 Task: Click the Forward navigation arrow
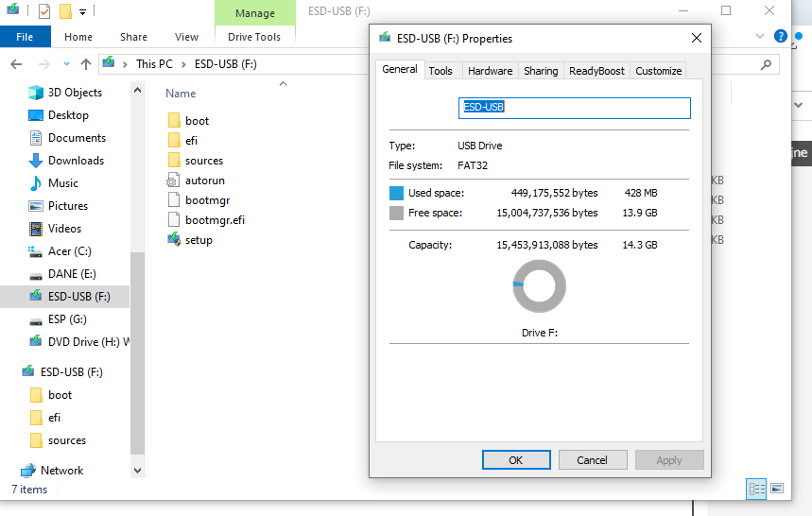(x=44, y=64)
